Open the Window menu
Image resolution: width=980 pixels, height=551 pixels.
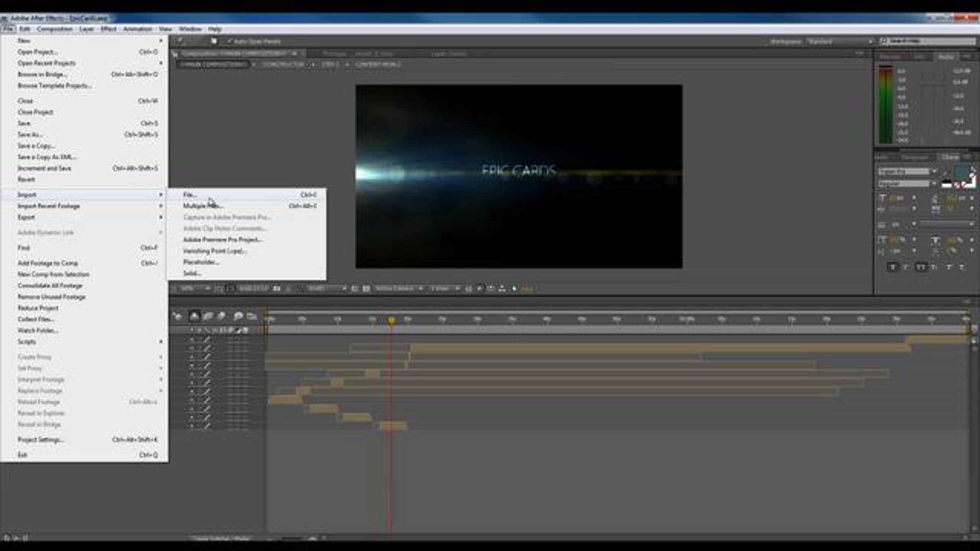[190, 29]
